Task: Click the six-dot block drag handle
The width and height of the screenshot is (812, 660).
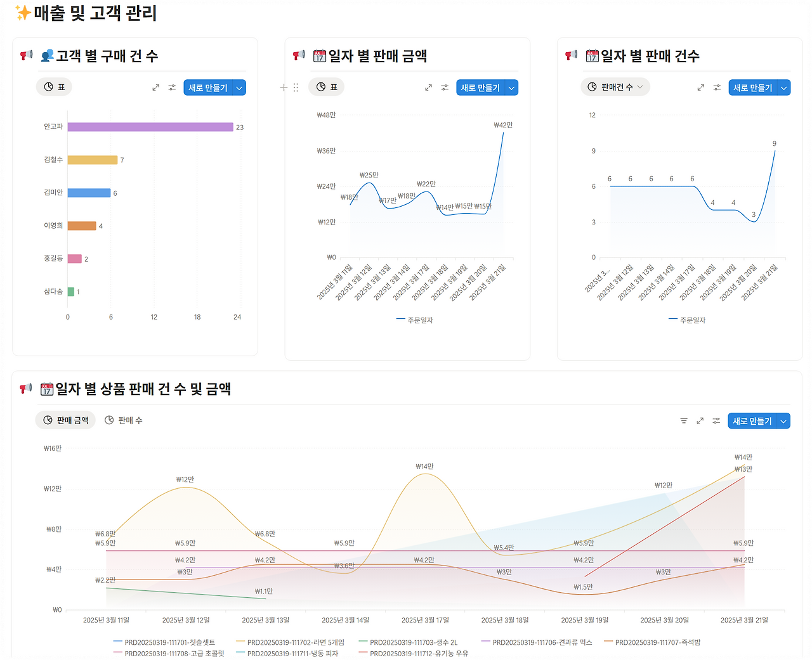Action: click(x=296, y=87)
